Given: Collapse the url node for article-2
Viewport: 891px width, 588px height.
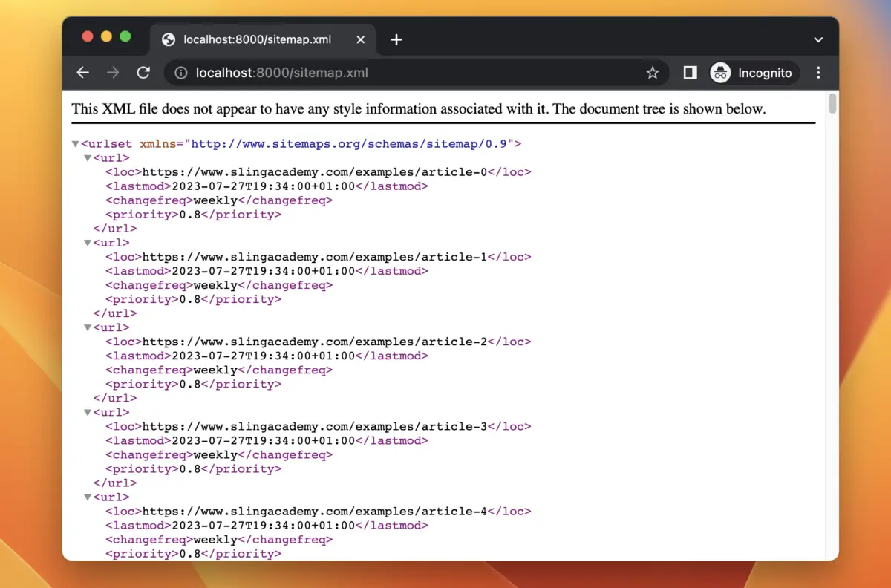Looking at the screenshot, I should (x=88, y=327).
